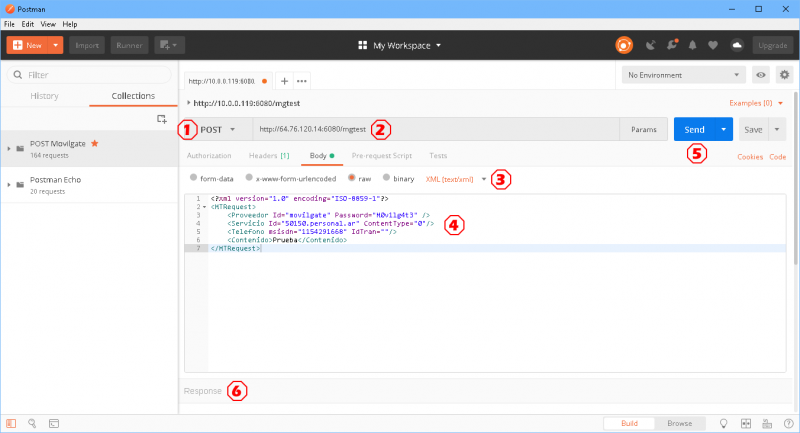Open help question mark icon

click(788, 423)
